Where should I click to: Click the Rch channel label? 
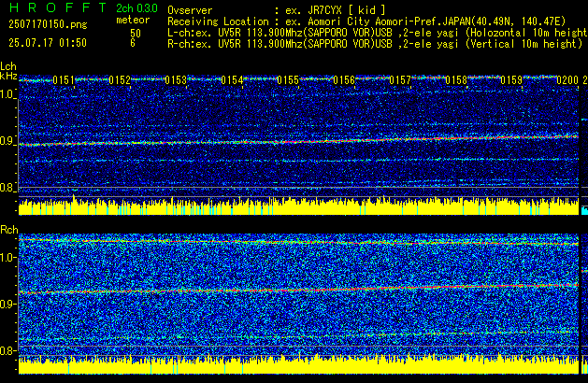(x=9, y=230)
